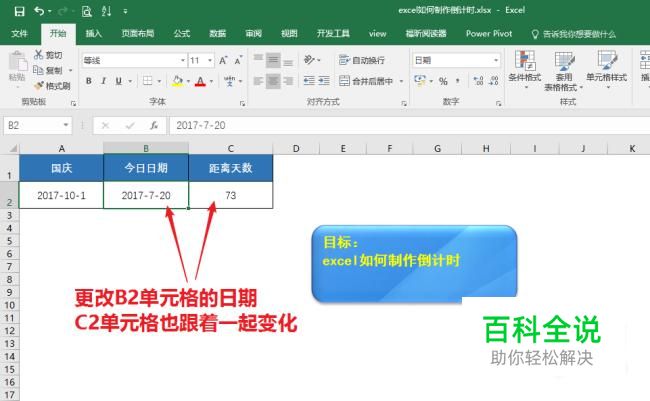Open the Power Pivot tab
650x401 pixels.
point(489,34)
